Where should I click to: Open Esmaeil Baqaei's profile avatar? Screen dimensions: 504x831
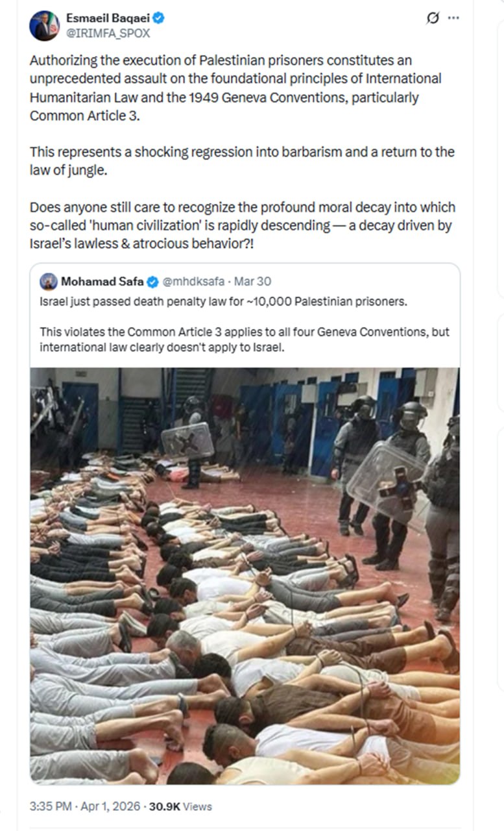point(44,25)
